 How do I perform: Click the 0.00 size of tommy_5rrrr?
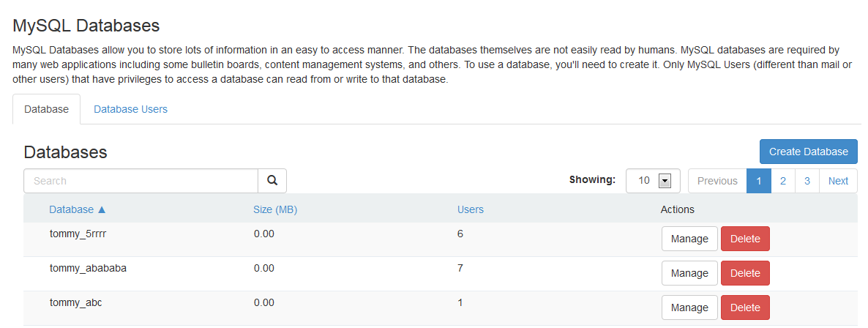[264, 234]
